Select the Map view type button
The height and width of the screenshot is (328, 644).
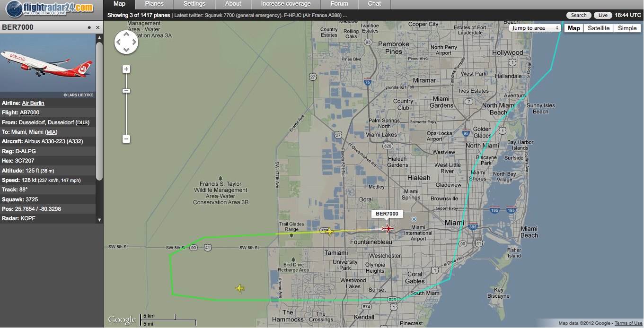point(573,28)
